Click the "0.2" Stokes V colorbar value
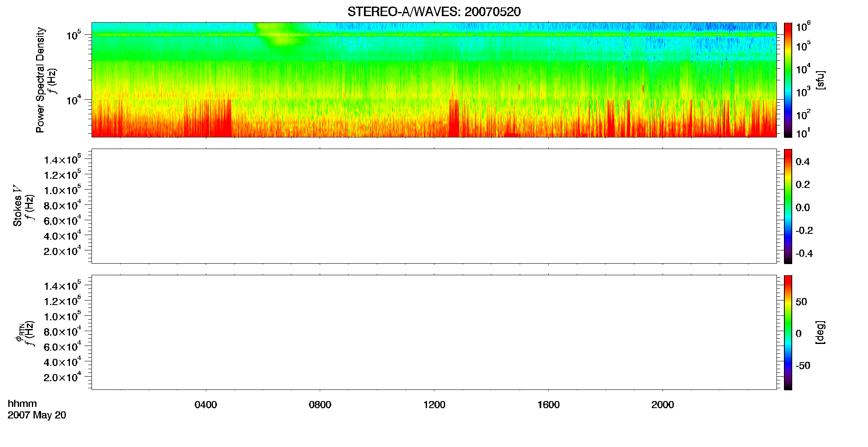 click(803, 185)
